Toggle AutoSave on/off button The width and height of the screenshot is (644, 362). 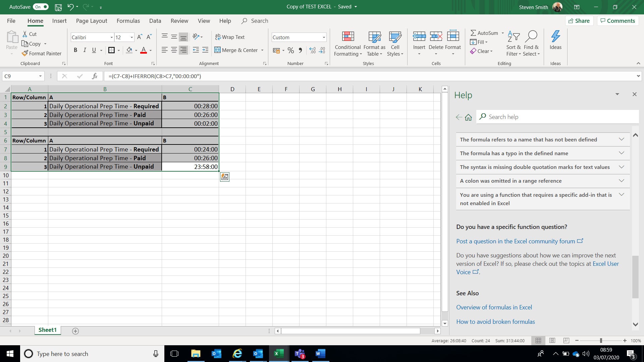click(42, 7)
